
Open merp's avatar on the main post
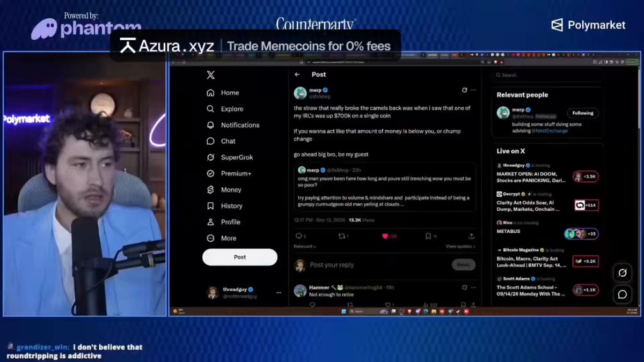(x=300, y=93)
